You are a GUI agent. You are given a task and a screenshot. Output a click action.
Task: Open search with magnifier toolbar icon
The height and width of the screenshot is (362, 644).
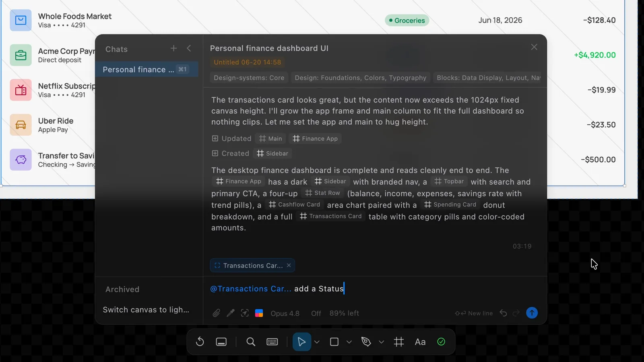coord(251,342)
